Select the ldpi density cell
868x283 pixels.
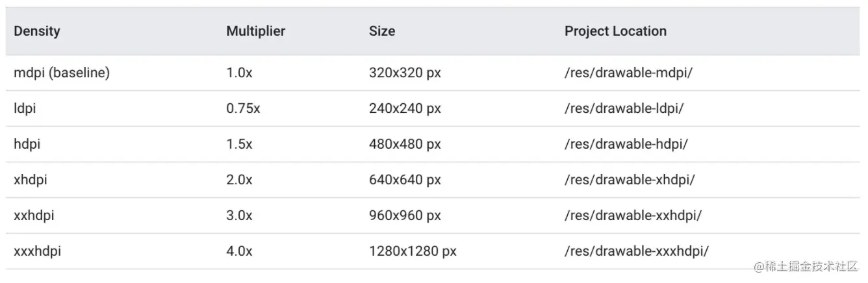(25, 109)
